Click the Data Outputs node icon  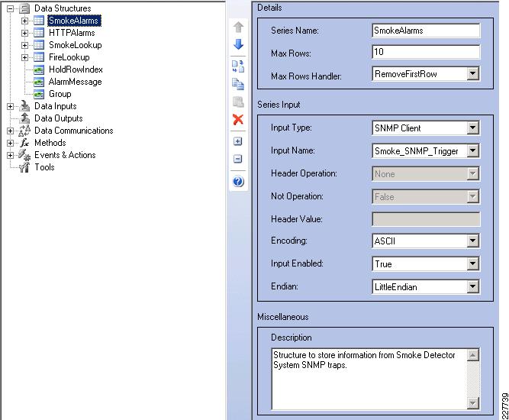[x=24, y=118]
